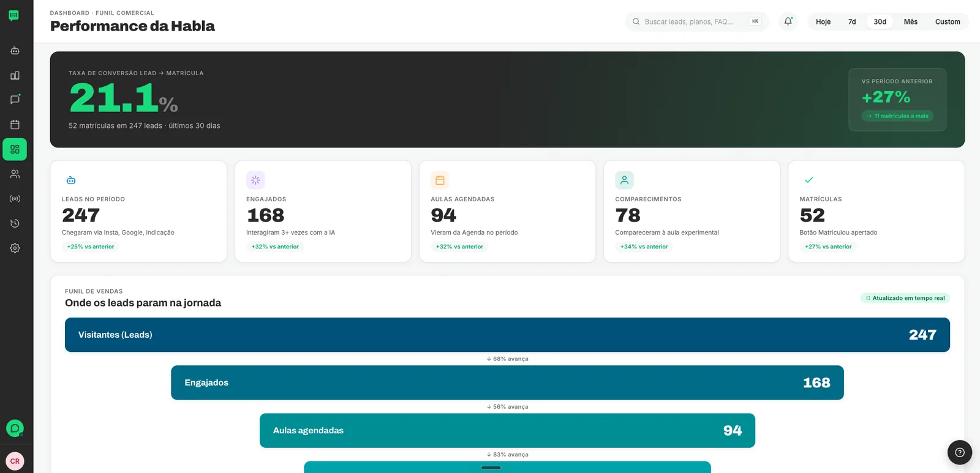Click the Performance da Habla title

pyautogui.click(x=132, y=26)
